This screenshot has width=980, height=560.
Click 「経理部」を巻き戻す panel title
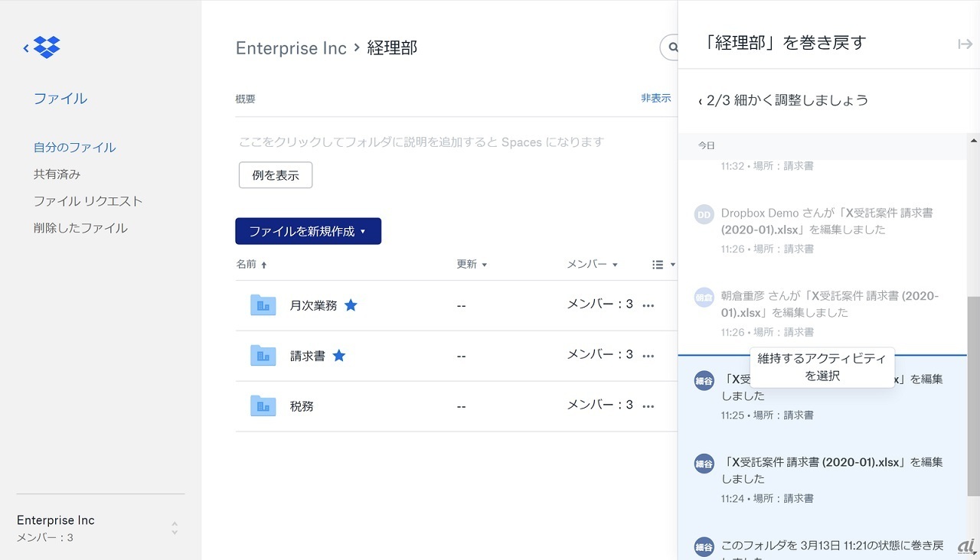[x=784, y=43]
